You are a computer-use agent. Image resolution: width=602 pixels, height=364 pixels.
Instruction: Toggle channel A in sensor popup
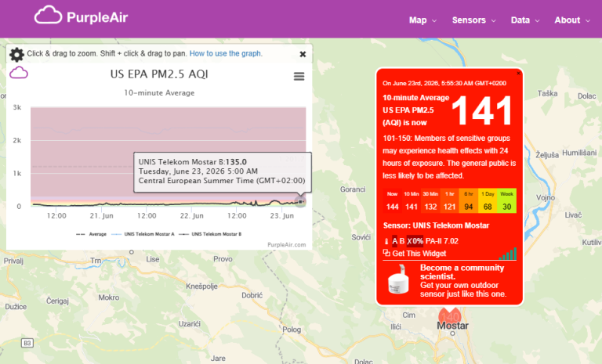coord(394,241)
